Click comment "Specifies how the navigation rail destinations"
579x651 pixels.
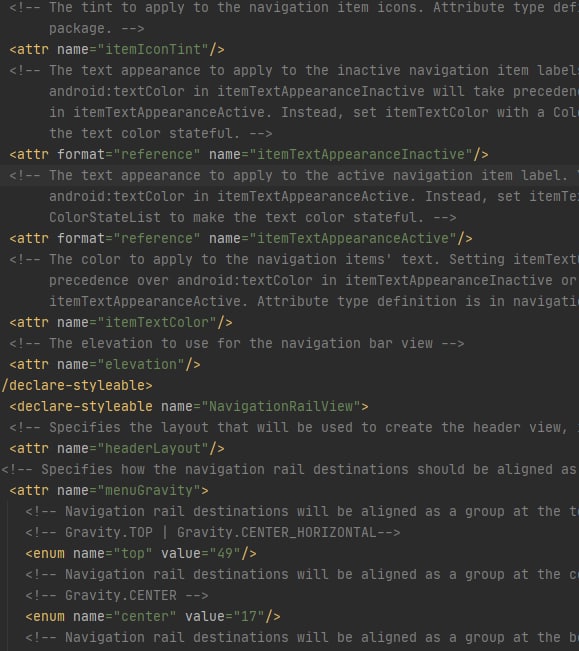(x=290, y=469)
